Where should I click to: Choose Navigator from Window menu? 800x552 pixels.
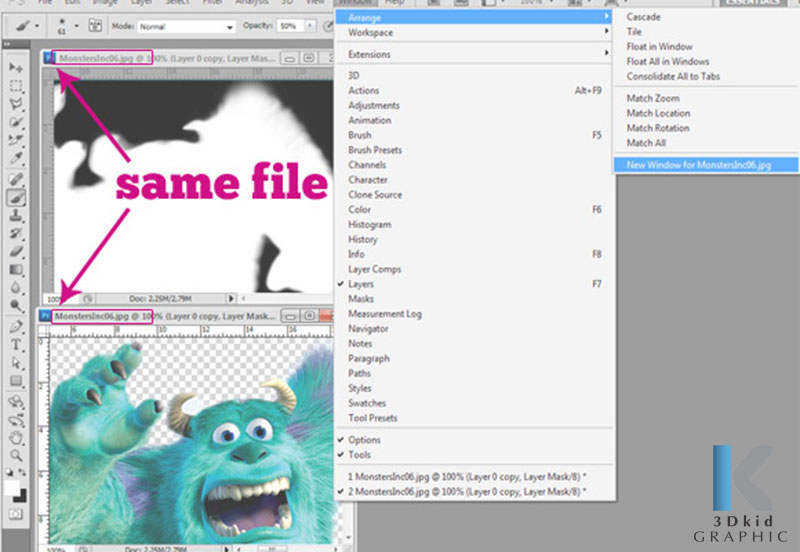pos(475,329)
